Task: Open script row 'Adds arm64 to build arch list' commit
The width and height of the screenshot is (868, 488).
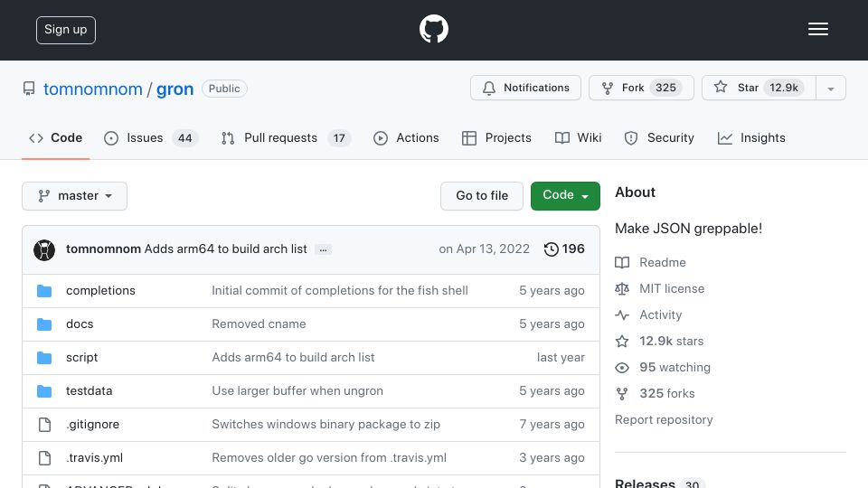Action: click(x=293, y=358)
